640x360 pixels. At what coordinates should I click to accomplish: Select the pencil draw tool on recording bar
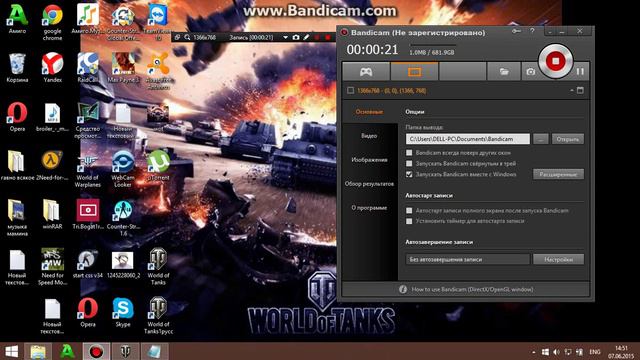306,37
